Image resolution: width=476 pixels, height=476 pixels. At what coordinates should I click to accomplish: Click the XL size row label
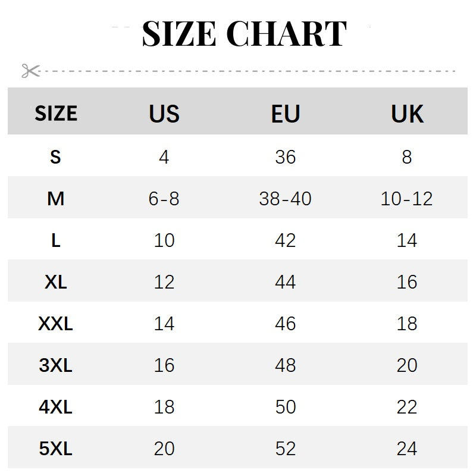(55, 282)
